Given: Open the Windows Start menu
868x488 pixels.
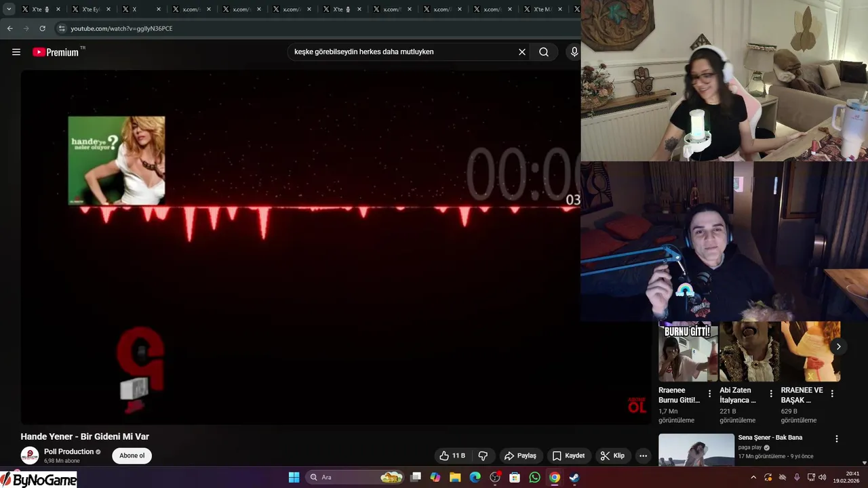Looking at the screenshot, I should tap(294, 477).
